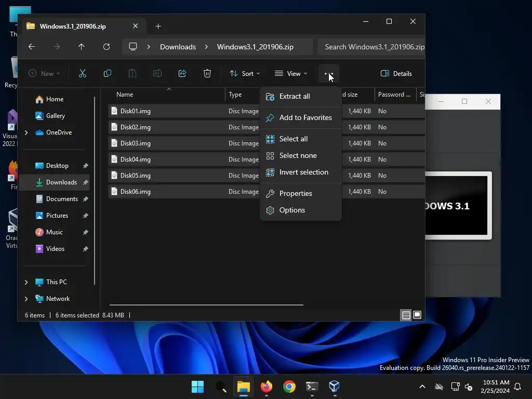Open Desktop in the navigation pane
532x399 pixels.
click(57, 166)
